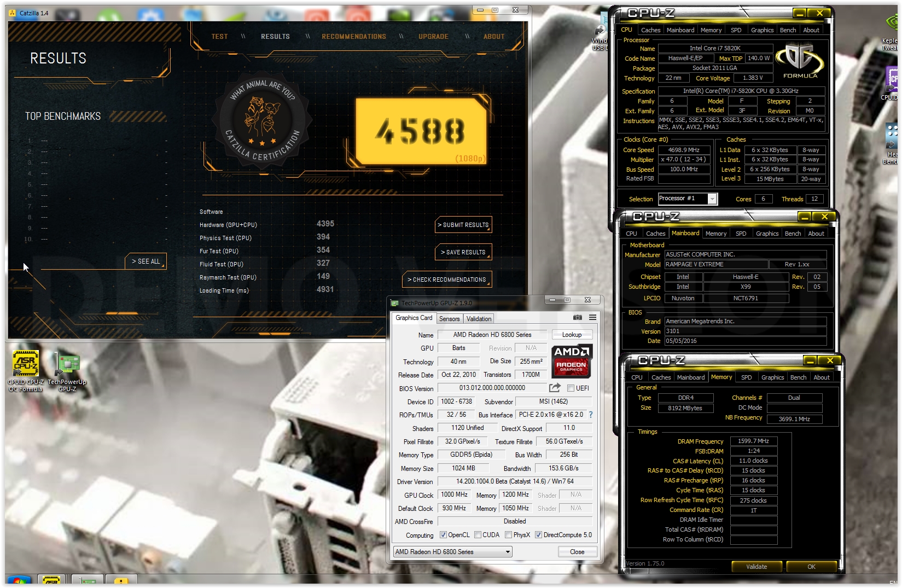Check the CUDA checkbox
The height and width of the screenshot is (588, 902).
[x=478, y=535]
